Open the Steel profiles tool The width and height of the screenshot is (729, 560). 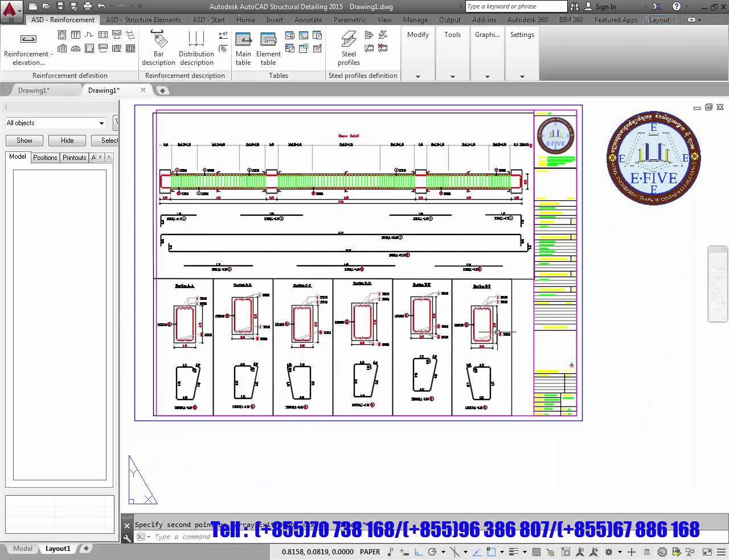point(348,48)
